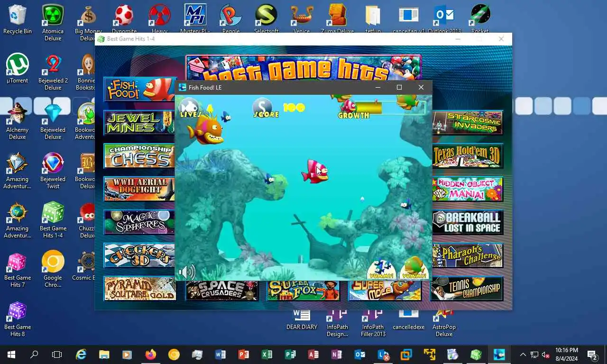Viewport: 607px width, 364px height.
Task: Open OneNote from taskbar
Action: click(x=336, y=355)
